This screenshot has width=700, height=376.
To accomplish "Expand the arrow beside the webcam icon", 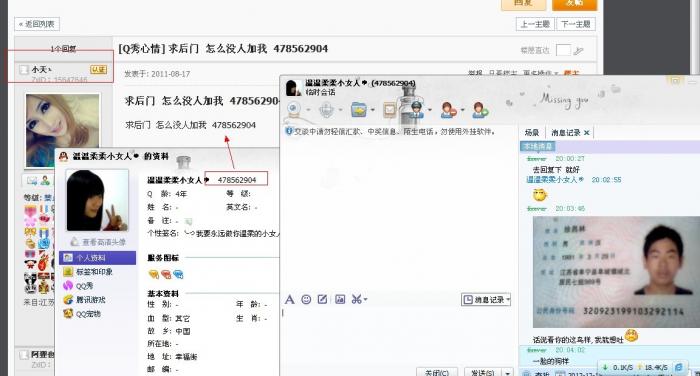I will (308, 110).
